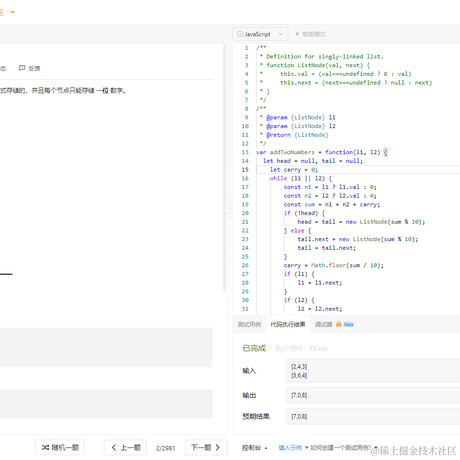The height and width of the screenshot is (460, 460).
Task: Click the 输入 input values box
Action: coord(373,370)
